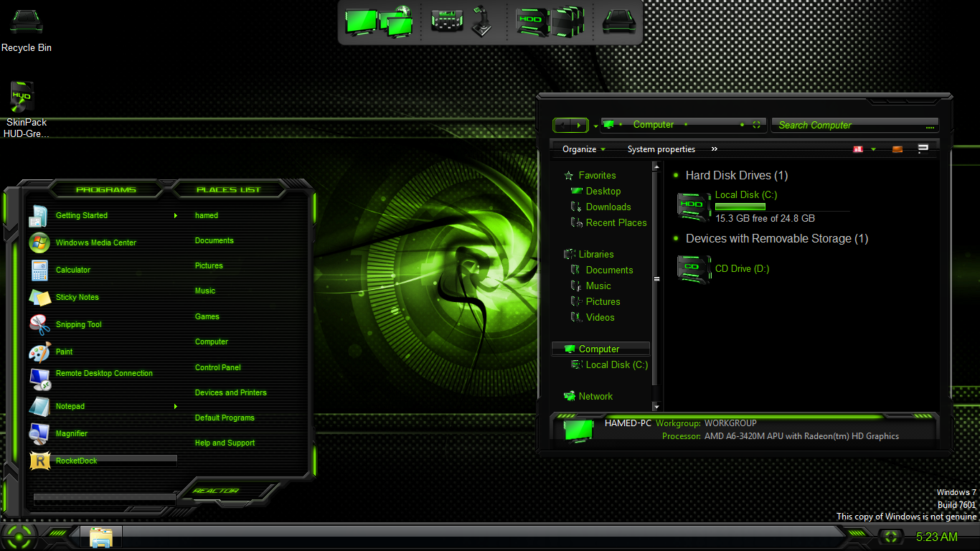
Task: Select Documents under Libraries
Action: click(609, 270)
